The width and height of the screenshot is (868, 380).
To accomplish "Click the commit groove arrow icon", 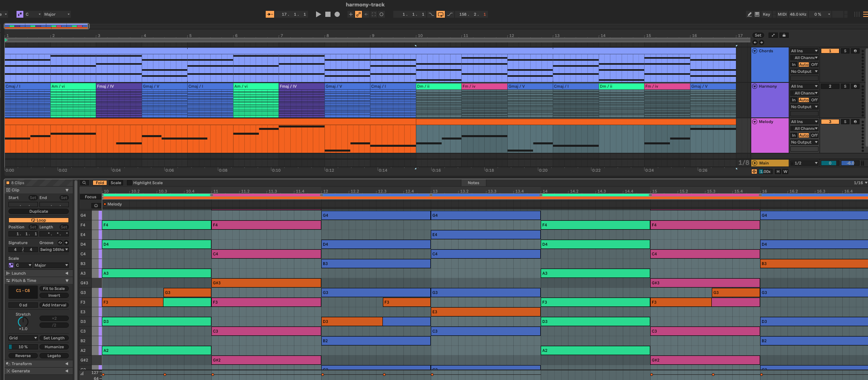I will (x=66, y=243).
